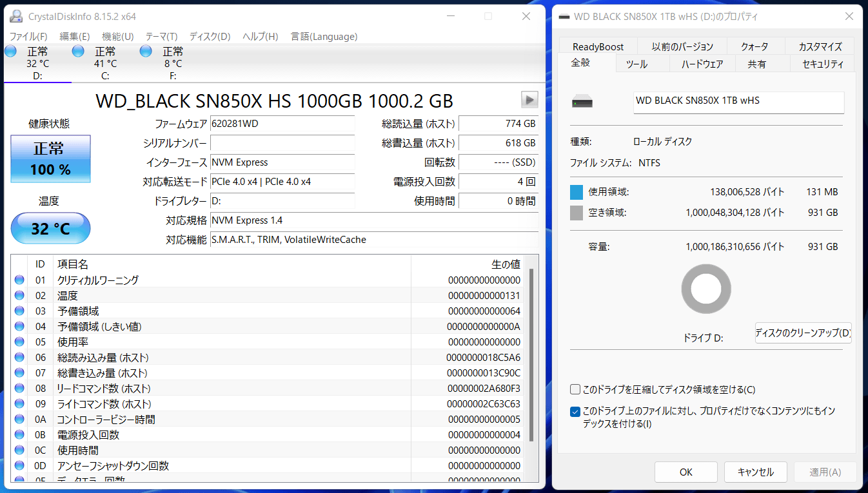Image resolution: width=868 pixels, height=493 pixels.
Task: Select the C: drive status orb
Action: [78, 52]
